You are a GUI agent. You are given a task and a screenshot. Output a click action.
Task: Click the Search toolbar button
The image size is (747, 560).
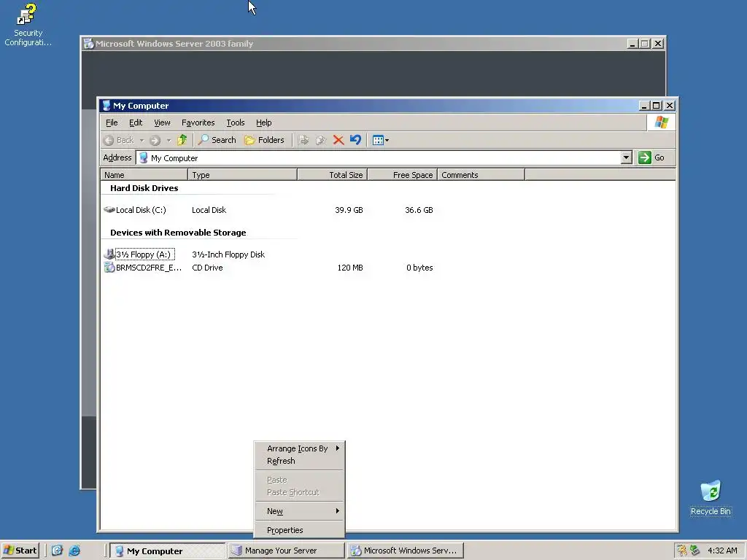tap(217, 140)
